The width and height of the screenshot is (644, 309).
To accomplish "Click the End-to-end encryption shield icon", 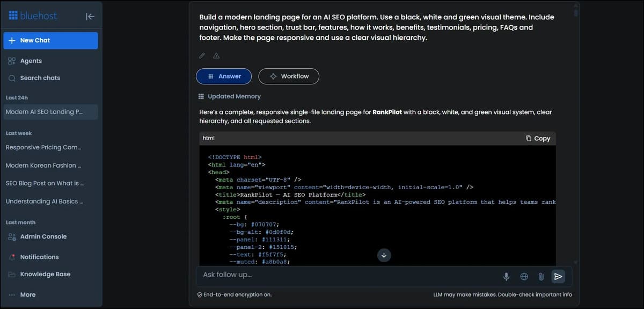I will coord(200,294).
